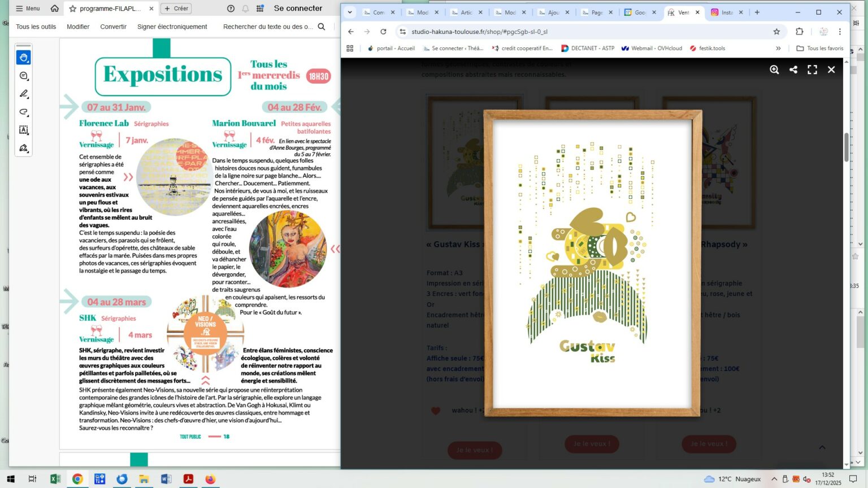Share the Gustav Kiss image

(x=793, y=69)
